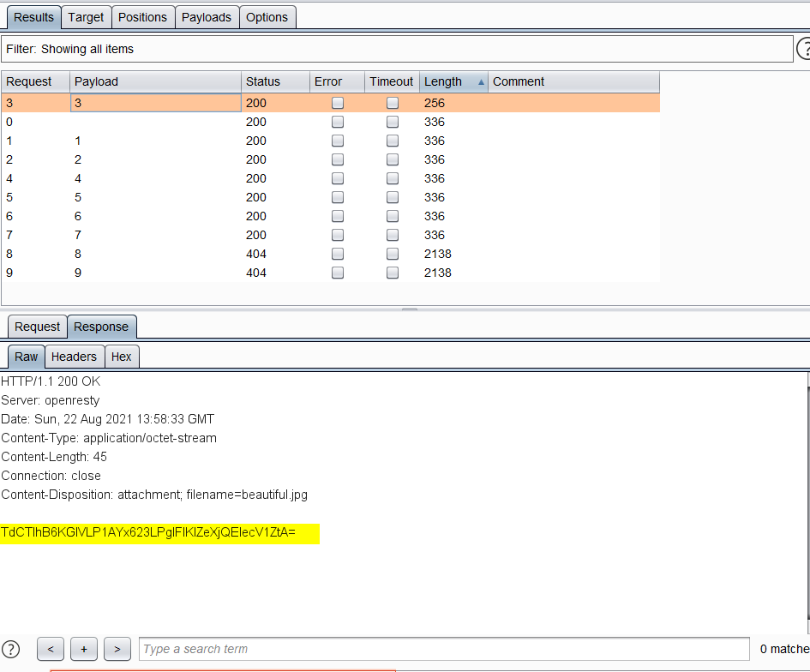Click the Length column sort arrow
810x672 pixels.
point(481,82)
